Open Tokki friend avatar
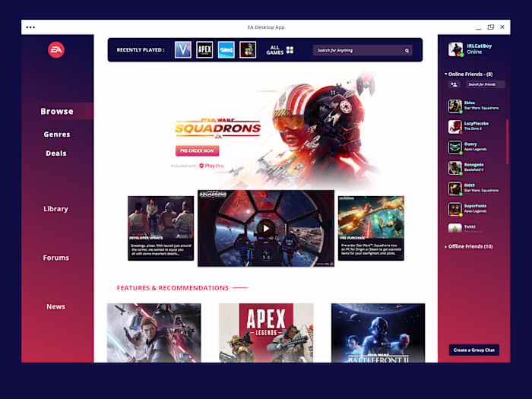The height and width of the screenshot is (399, 532). 454,228
